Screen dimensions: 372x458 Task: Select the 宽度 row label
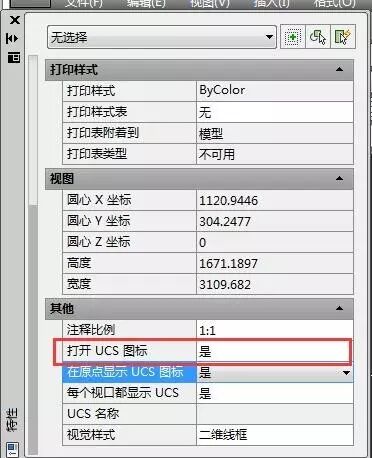pyautogui.click(x=129, y=284)
